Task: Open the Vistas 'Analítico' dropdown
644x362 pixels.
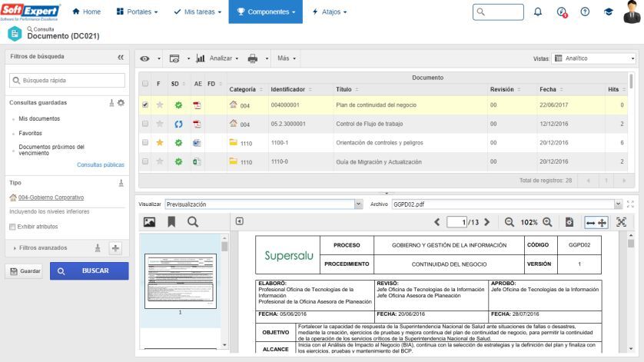Action: point(595,58)
